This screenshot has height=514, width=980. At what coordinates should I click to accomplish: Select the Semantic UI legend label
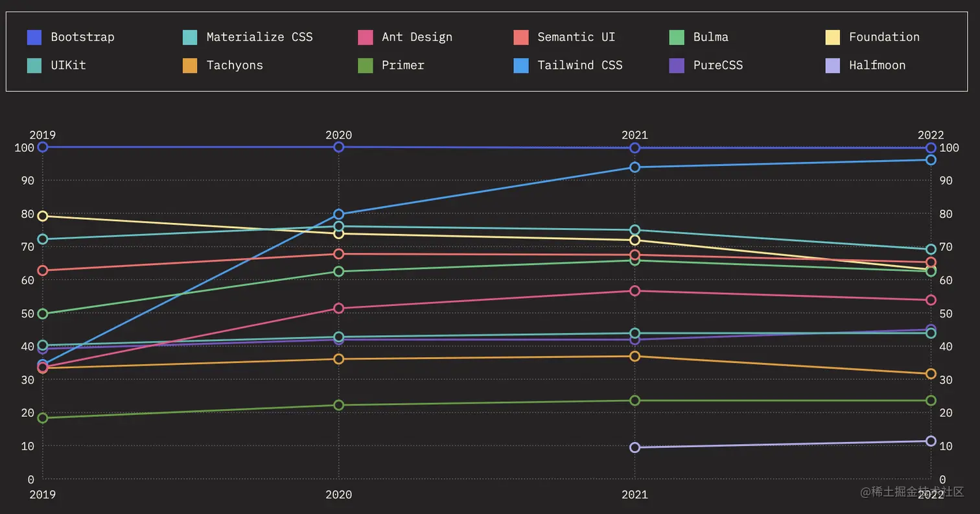pos(576,37)
